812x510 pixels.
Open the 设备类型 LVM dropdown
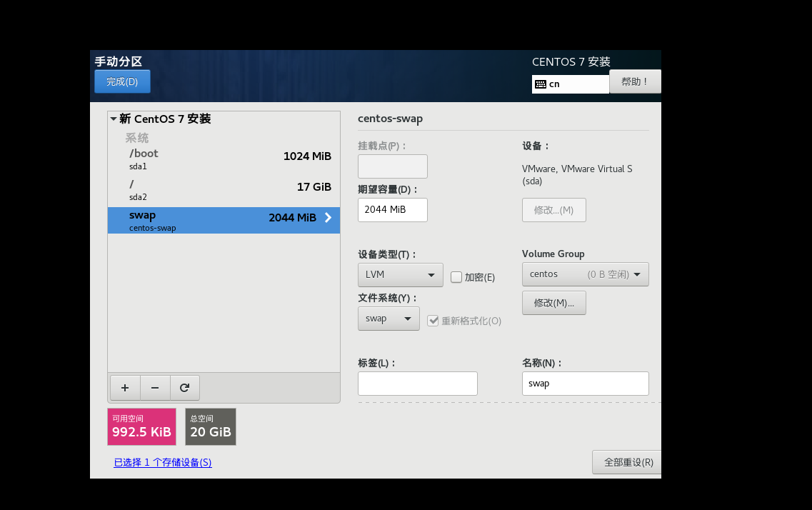(x=401, y=274)
